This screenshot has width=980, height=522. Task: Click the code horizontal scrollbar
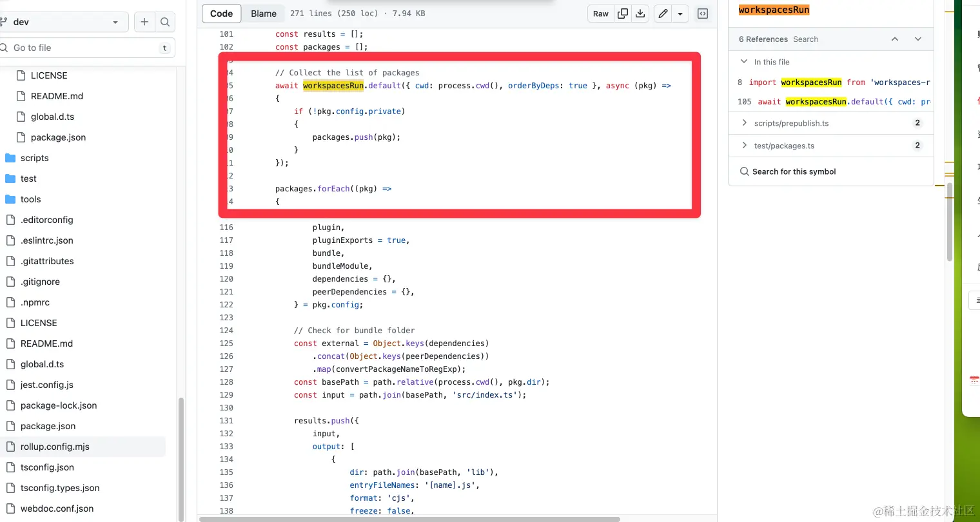point(409,519)
